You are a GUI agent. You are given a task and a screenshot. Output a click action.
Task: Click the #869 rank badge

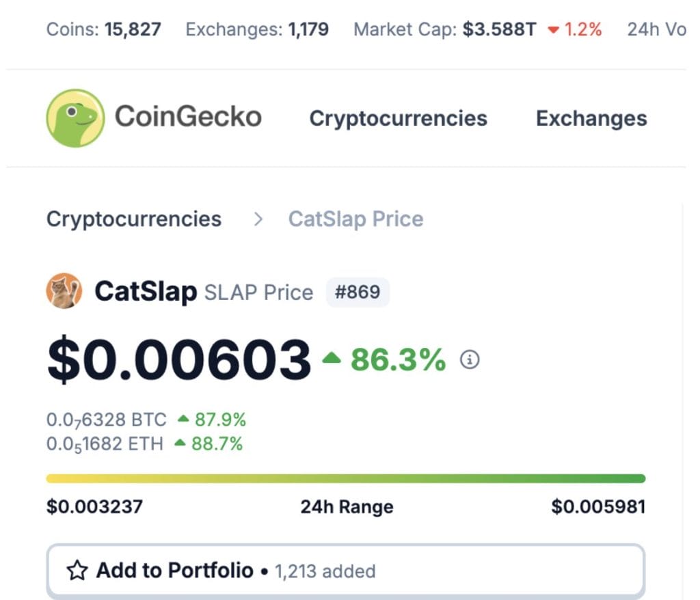click(358, 292)
